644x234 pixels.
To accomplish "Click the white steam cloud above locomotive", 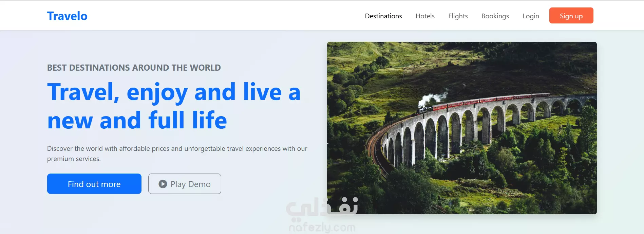I will coord(431,99).
